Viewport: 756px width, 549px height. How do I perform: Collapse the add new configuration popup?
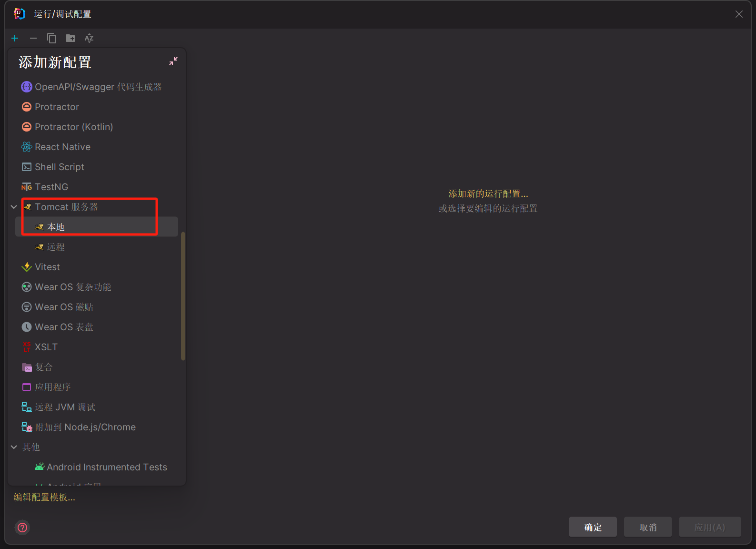[173, 61]
